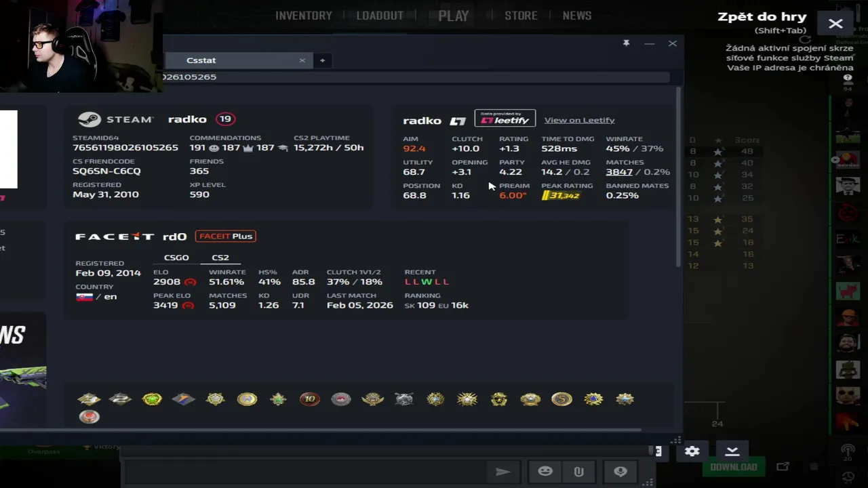
Task: Click the Zpět do hry button
Action: 762,17
